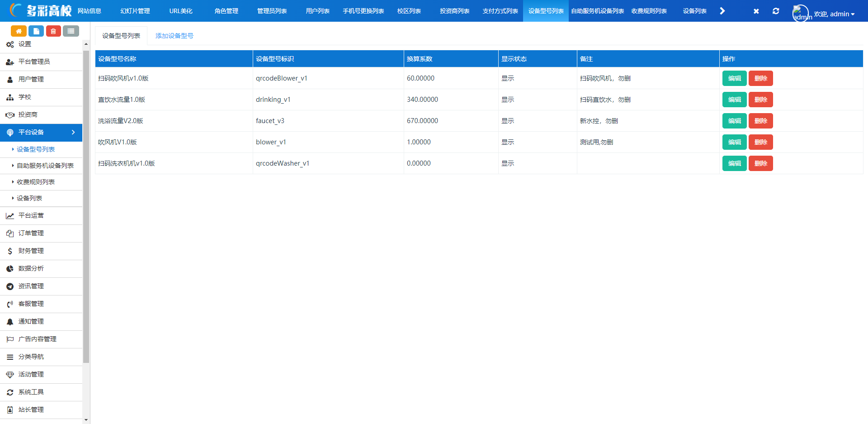Expand the 用户管理 sidebar menu
The image size is (868, 424).
41,80
